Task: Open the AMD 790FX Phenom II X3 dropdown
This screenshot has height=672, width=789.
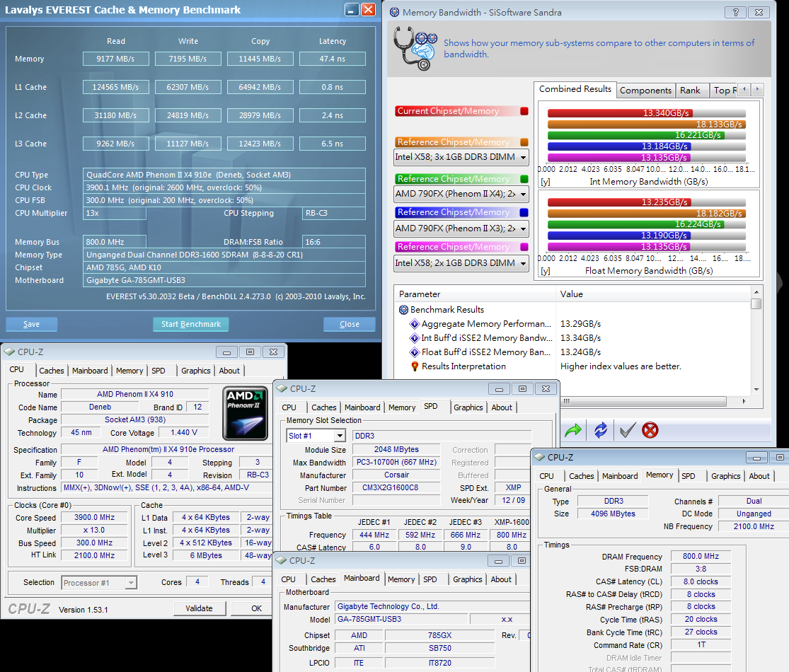Action: (x=461, y=228)
